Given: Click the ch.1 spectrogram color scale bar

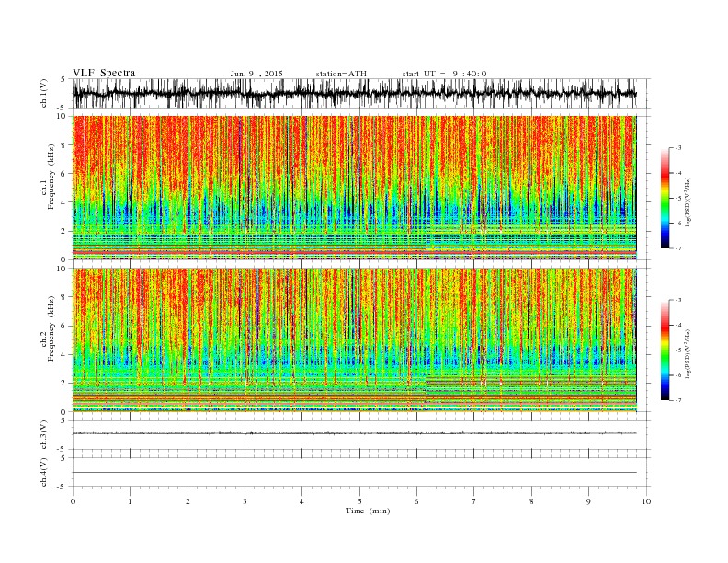Looking at the screenshot, I should 665,198.
